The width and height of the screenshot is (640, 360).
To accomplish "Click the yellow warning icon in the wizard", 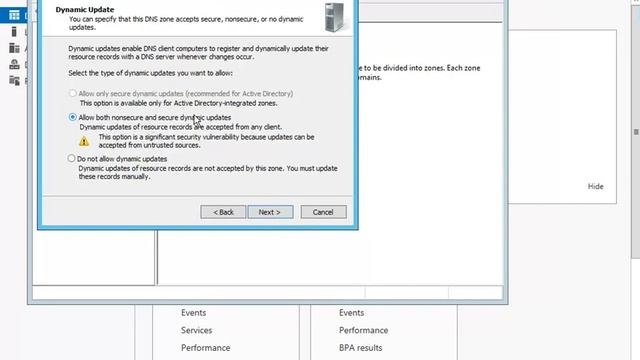I will [x=84, y=141].
